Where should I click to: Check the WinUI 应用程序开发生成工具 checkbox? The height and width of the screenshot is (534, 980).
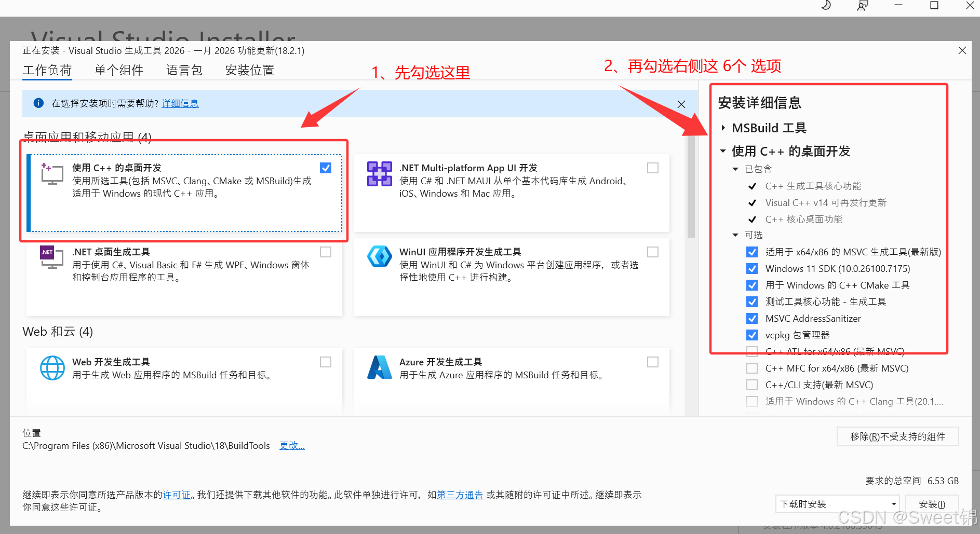pos(653,252)
